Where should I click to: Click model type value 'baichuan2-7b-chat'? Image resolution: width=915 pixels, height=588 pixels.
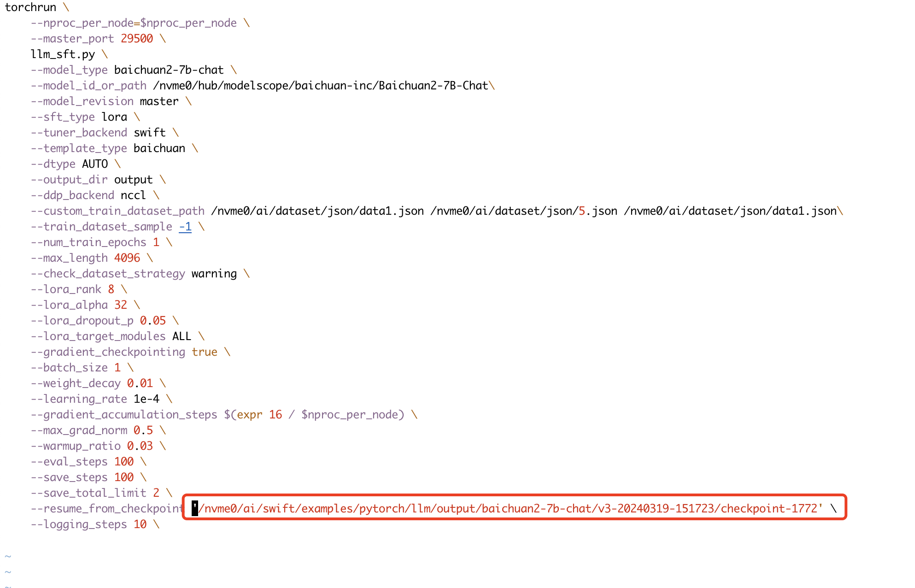click(x=169, y=70)
